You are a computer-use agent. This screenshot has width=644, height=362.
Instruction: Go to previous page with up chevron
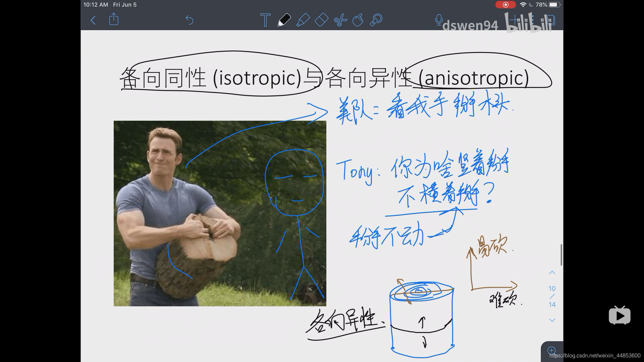(x=552, y=273)
